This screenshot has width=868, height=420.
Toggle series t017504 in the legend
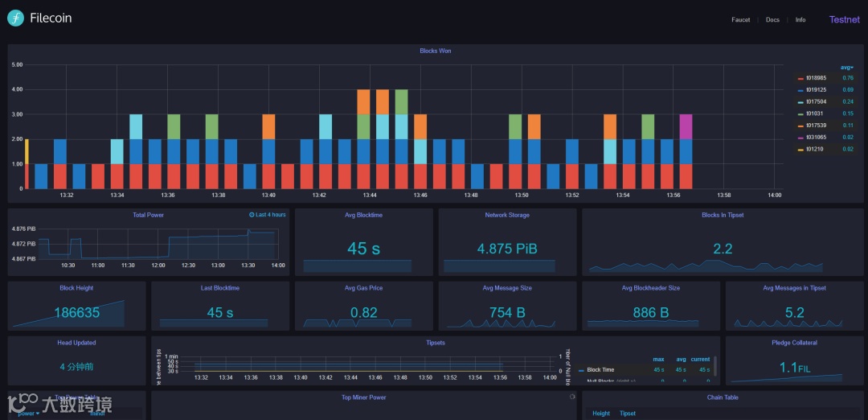(x=817, y=102)
